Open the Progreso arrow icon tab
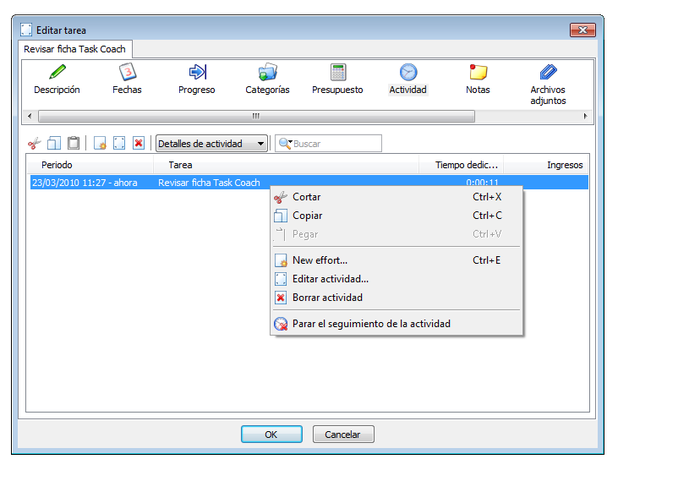The image size is (700, 503). (196, 79)
